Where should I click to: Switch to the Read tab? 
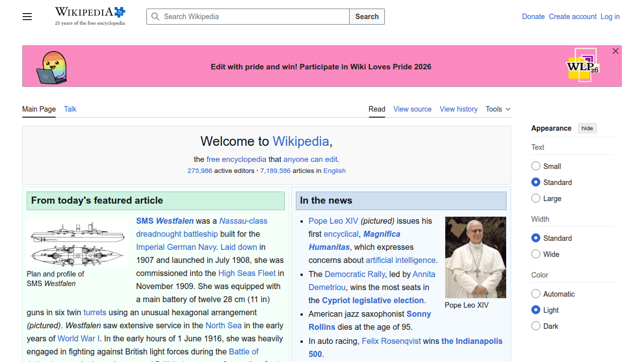pos(377,109)
